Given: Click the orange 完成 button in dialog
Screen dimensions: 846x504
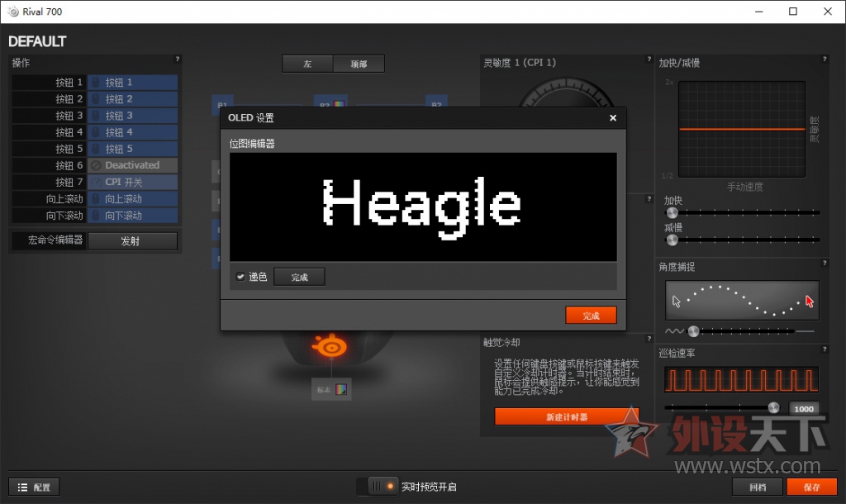Looking at the screenshot, I should click(591, 316).
